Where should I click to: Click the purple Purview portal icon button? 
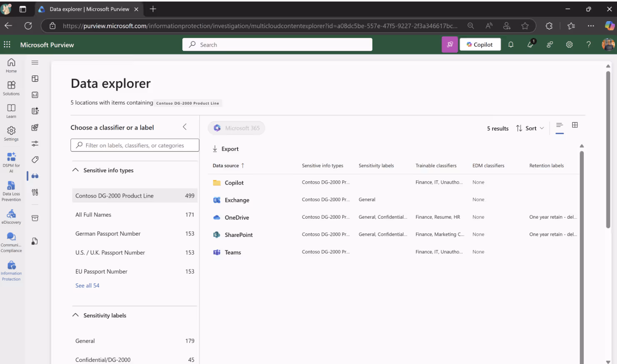(450, 45)
